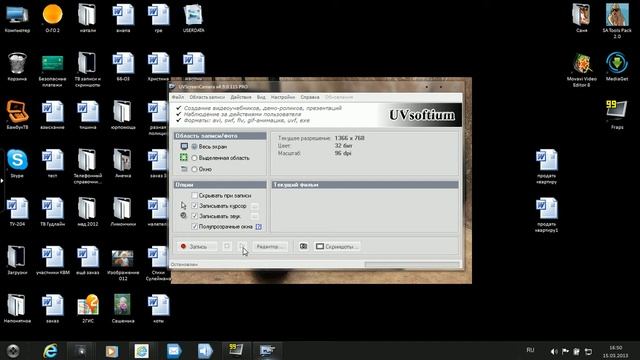Screen dimensions: 640x360
Task: Select the Выделенная область radio button
Action: [194, 158]
